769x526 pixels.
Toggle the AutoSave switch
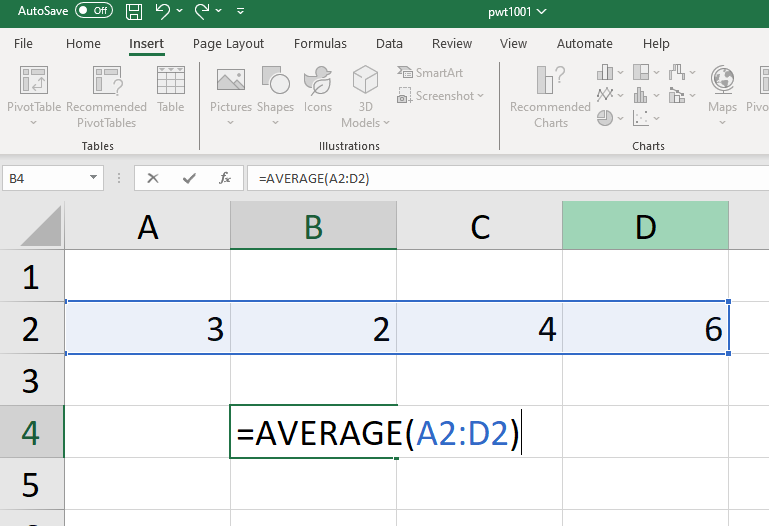[x=93, y=11]
